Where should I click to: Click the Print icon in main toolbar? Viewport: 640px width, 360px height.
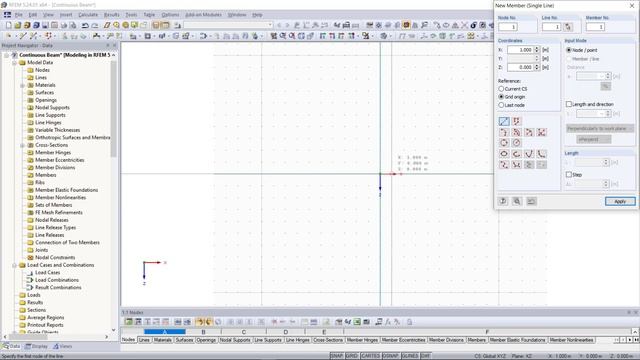click(x=64, y=25)
